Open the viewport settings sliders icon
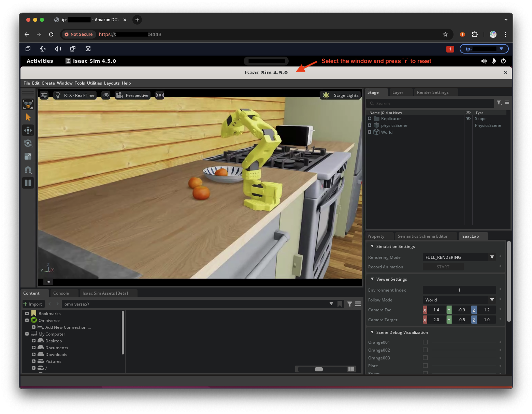Screen dimensions: 532x414 pyautogui.click(x=44, y=95)
